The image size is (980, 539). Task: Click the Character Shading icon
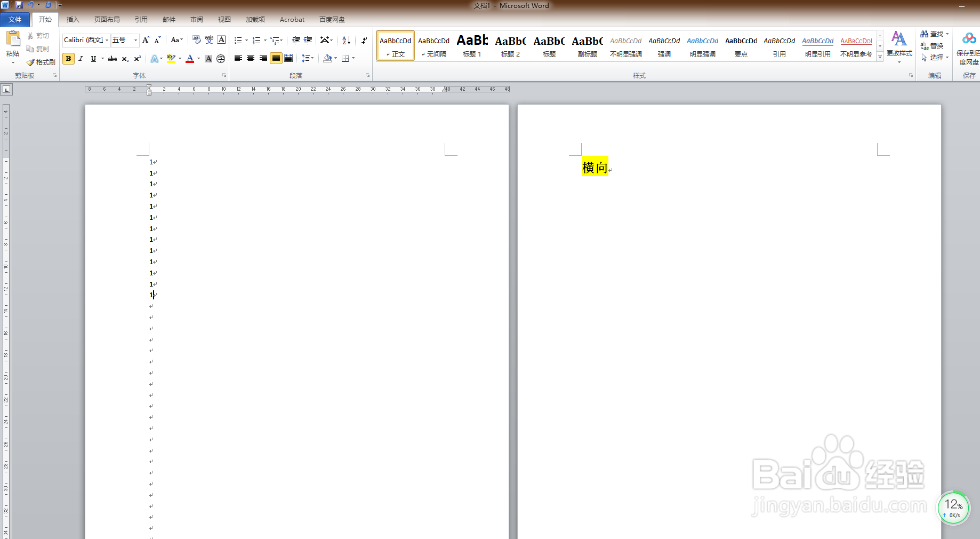pyautogui.click(x=208, y=59)
